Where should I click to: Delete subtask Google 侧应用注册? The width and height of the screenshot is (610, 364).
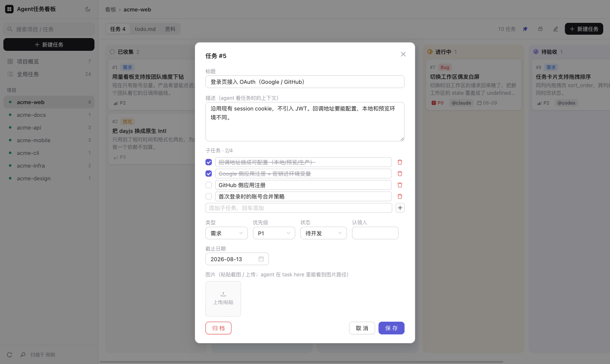pos(400,174)
